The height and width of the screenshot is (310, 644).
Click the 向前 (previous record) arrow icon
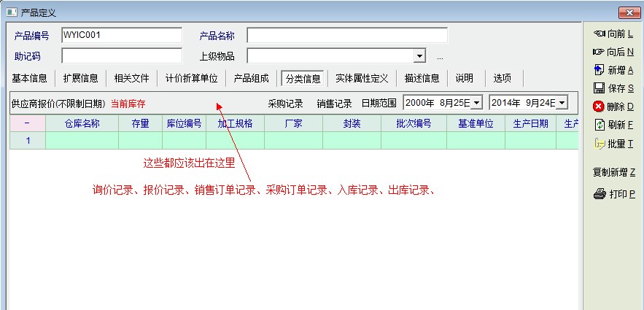coord(599,34)
